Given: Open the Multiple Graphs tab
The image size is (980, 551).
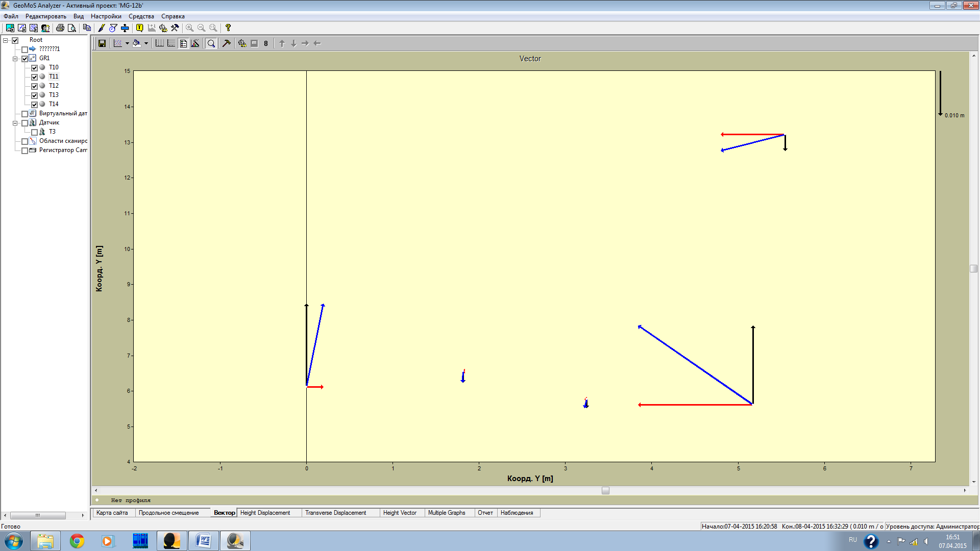Looking at the screenshot, I should point(447,513).
